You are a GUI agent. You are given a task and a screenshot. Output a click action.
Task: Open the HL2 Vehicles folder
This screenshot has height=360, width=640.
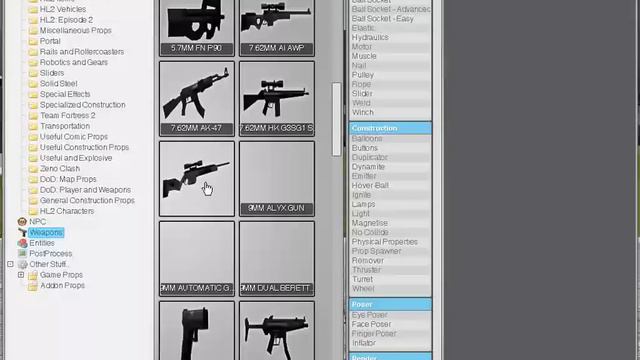(x=63, y=9)
